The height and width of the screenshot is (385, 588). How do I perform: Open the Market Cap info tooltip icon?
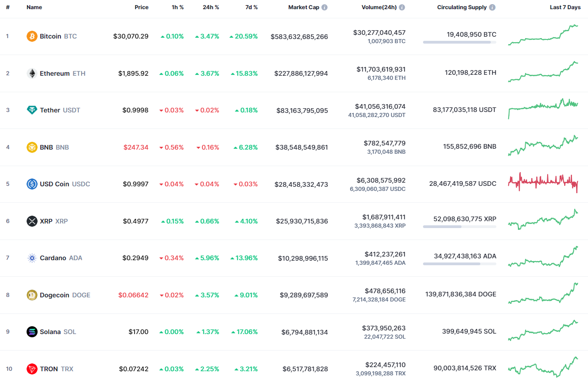(324, 7)
